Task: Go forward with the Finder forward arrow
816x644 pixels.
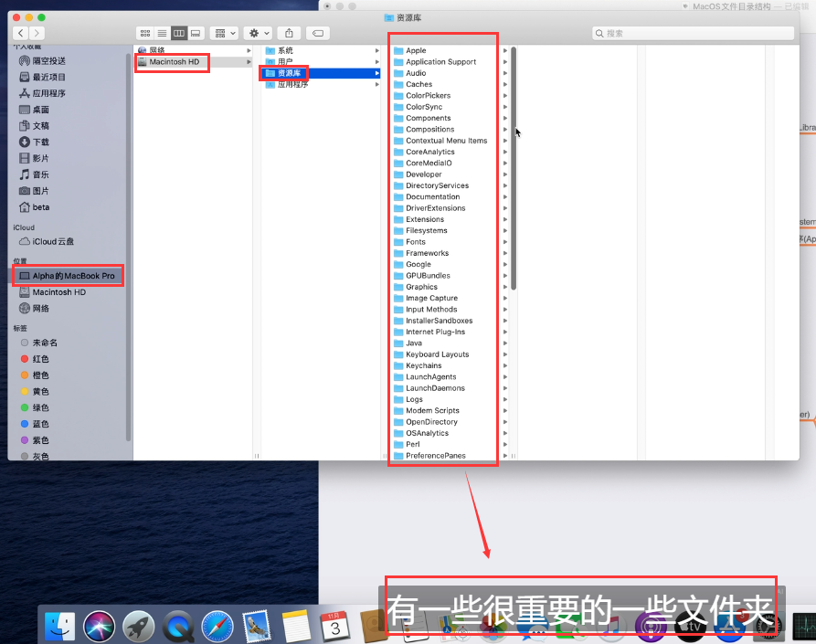Action: point(37,33)
